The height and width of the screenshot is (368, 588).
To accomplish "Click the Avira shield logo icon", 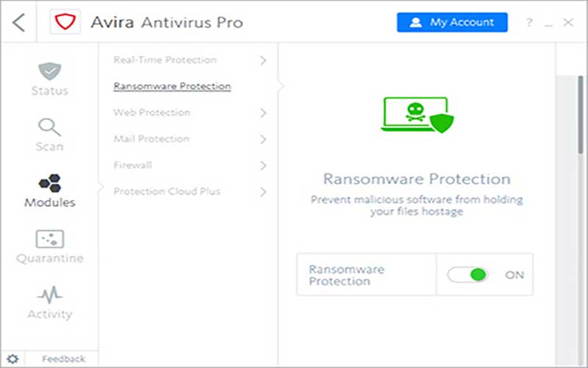I will point(65,22).
